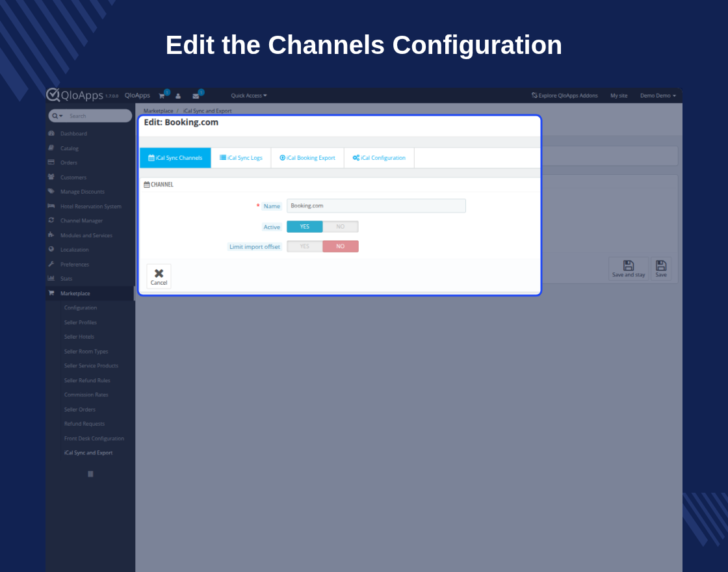This screenshot has height=572, width=728.
Task: Collapse the sidebar menu toggle icon
Action: click(90, 474)
